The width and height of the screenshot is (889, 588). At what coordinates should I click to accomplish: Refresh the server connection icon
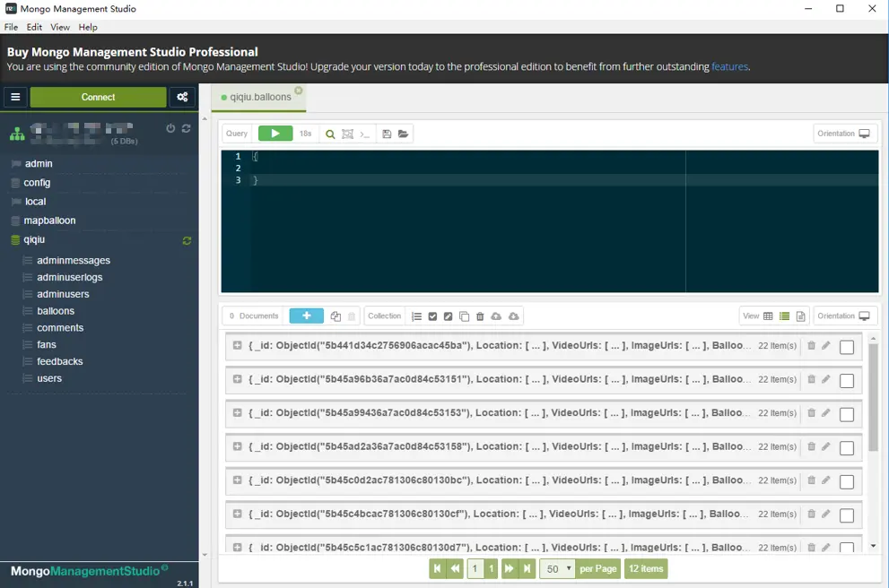click(x=186, y=128)
